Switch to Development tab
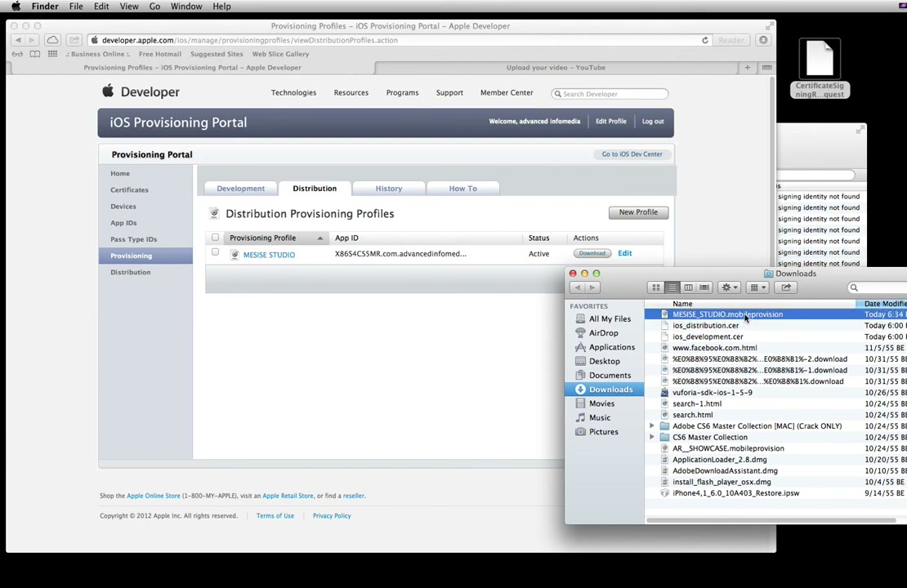Viewport: 907px width, 588px height. click(x=240, y=189)
